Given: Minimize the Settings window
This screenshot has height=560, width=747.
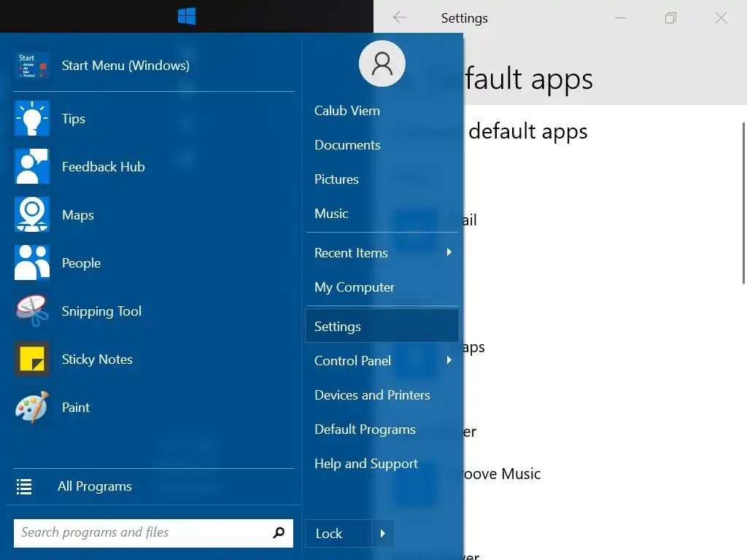Looking at the screenshot, I should [x=620, y=17].
